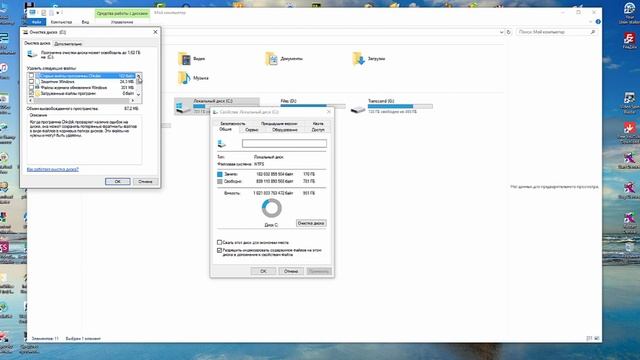
Task: Switch to Сервис tab in Properties
Action: tap(252, 130)
